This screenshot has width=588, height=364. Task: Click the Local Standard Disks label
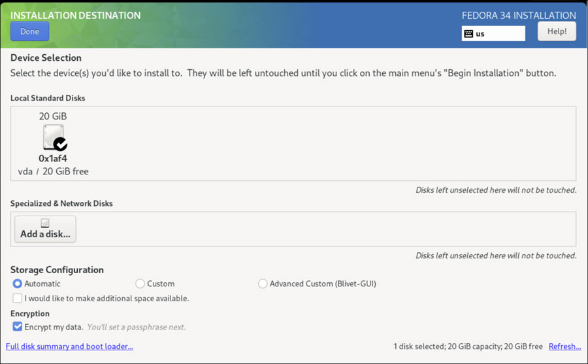click(x=48, y=98)
